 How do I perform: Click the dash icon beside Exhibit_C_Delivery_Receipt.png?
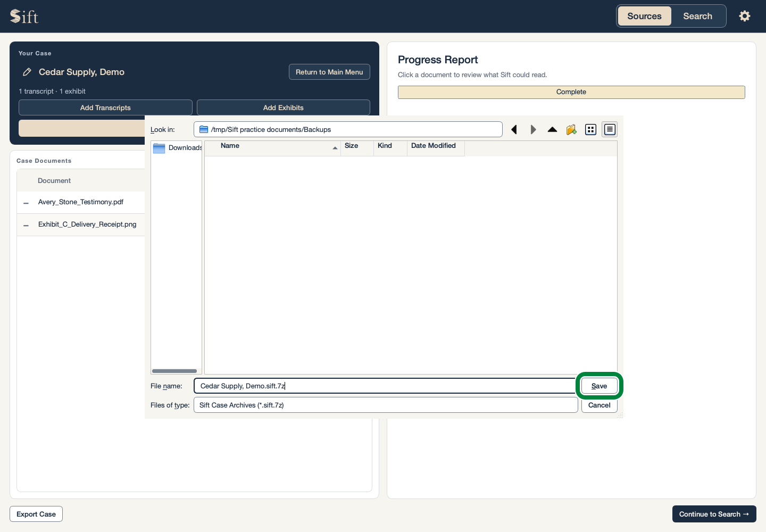coord(26,225)
